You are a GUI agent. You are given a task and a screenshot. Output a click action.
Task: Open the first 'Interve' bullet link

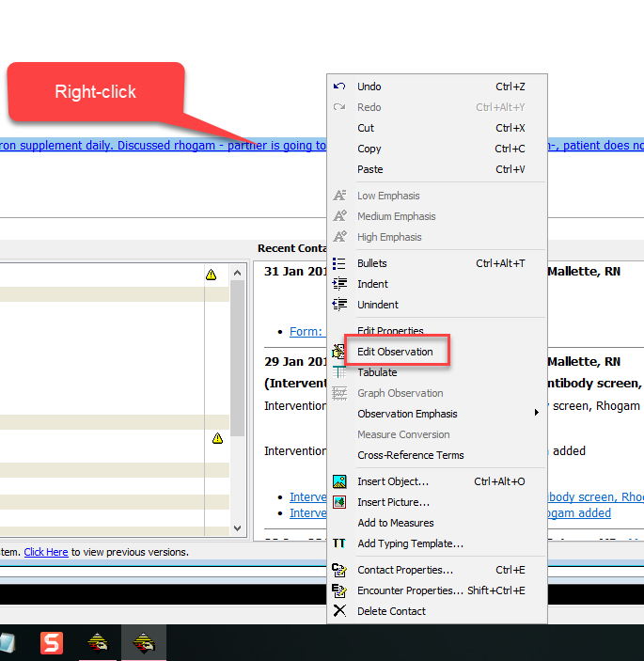[x=308, y=497]
